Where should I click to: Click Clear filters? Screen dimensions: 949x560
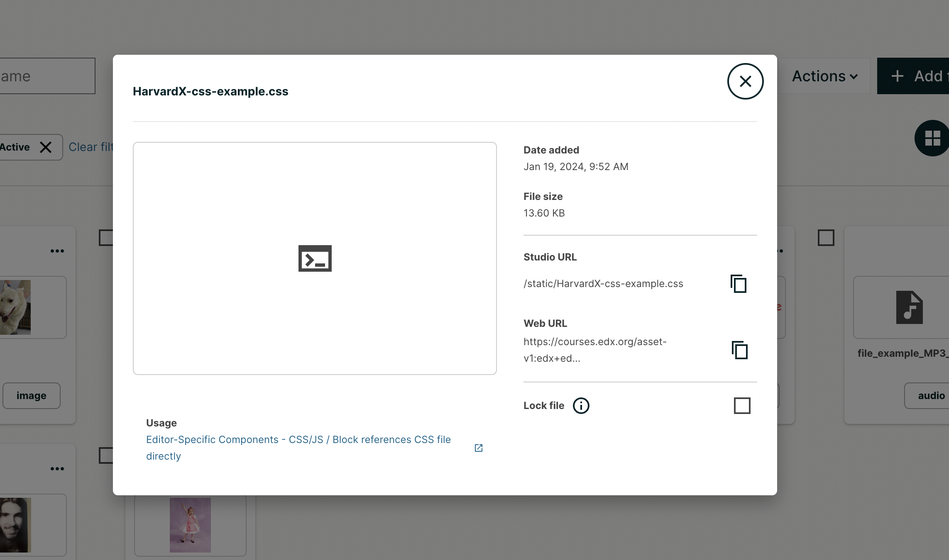92,147
